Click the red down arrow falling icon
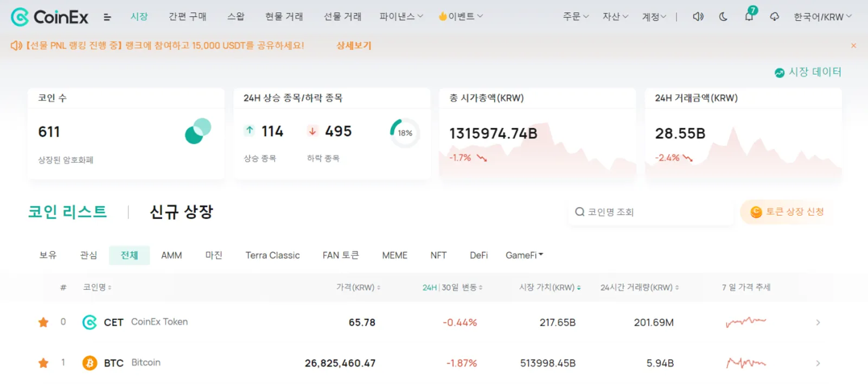This screenshot has width=868, height=384. [312, 131]
